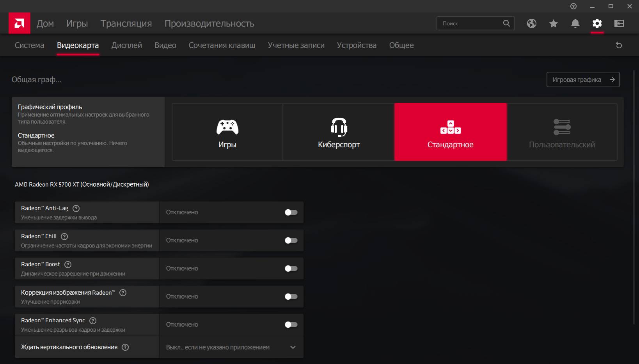The image size is (639, 364).
Task: Open the web browser globe icon
Action: [532, 23]
